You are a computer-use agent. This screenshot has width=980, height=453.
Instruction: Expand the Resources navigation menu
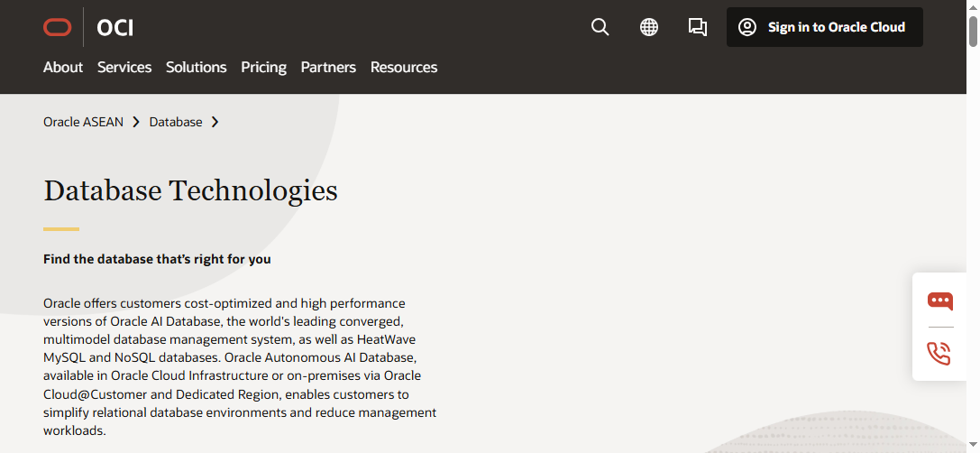[x=404, y=67]
